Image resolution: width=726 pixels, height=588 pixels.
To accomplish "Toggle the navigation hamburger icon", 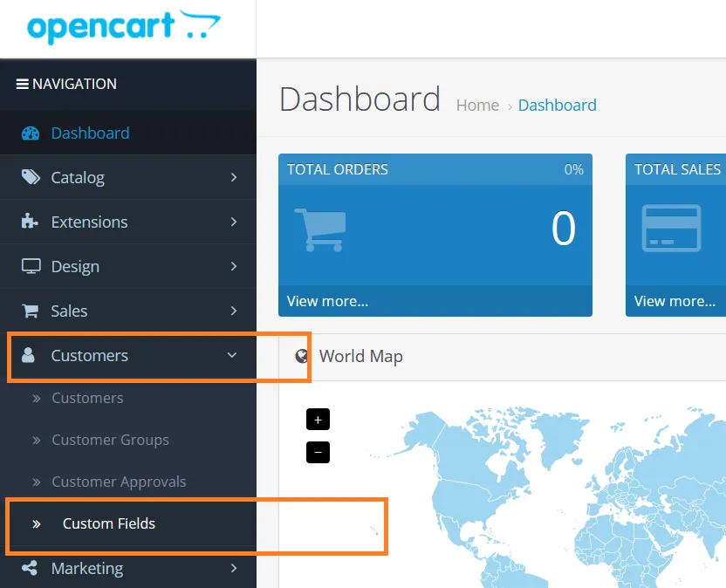I will pos(22,84).
